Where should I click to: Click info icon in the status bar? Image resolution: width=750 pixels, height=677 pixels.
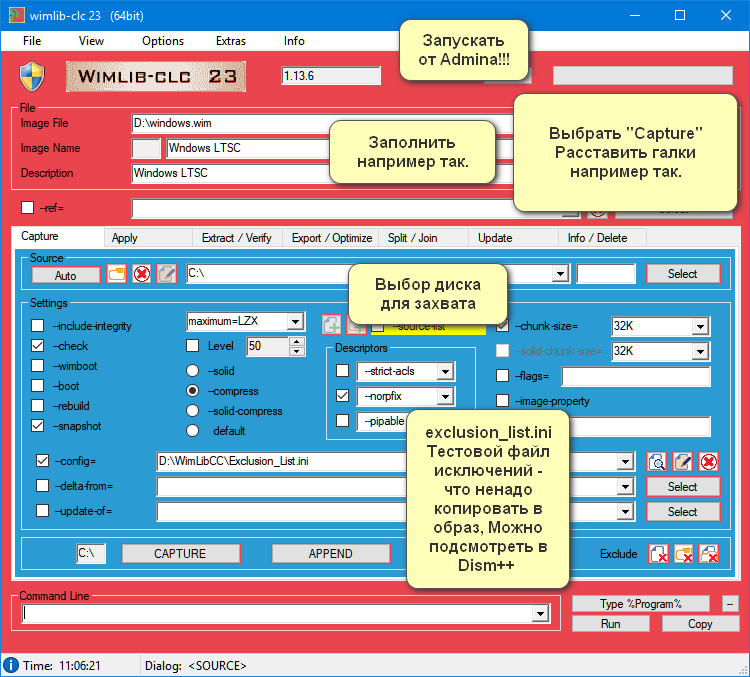pos(11,665)
